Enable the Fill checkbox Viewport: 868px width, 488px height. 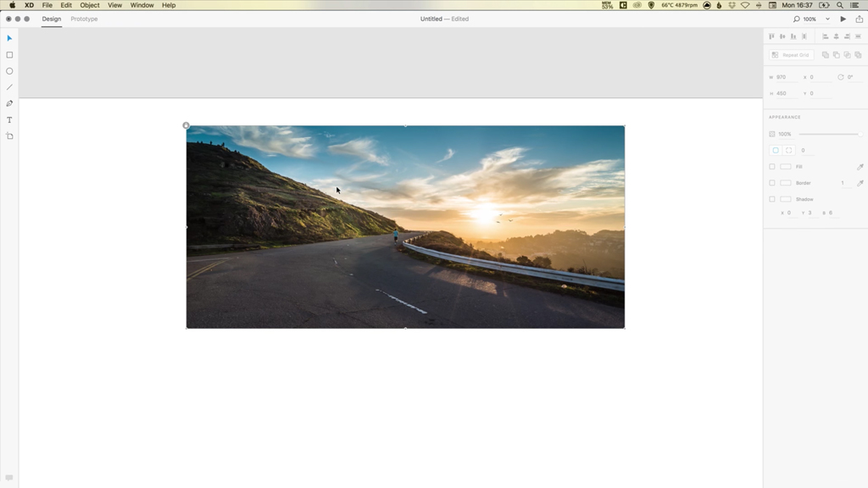(x=771, y=166)
